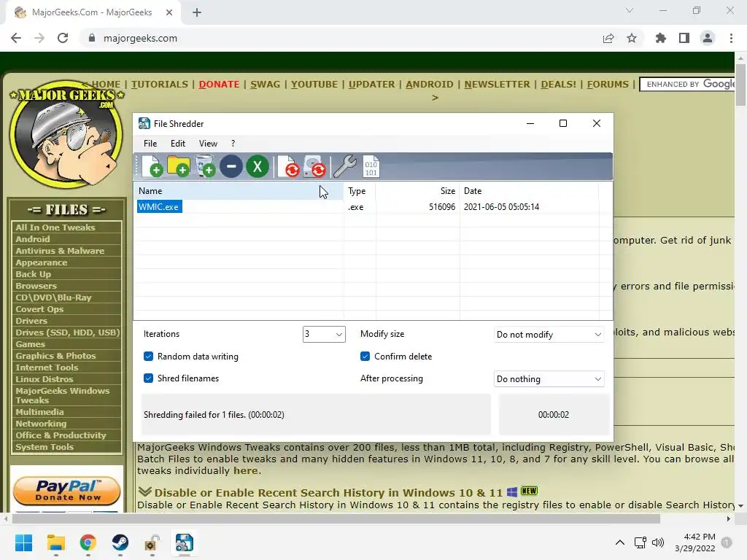747x560 pixels.
Task: Sort by the Name column header
Action: pos(239,191)
